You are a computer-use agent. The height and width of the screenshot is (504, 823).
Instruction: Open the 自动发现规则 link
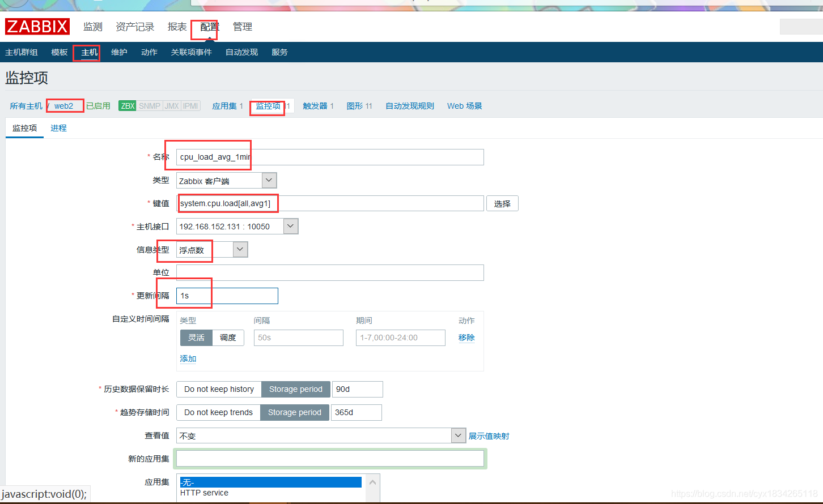tap(410, 106)
